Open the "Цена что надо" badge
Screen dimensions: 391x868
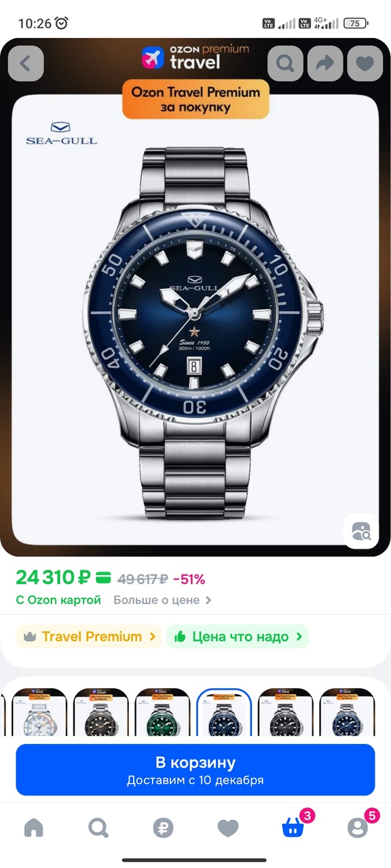click(238, 637)
